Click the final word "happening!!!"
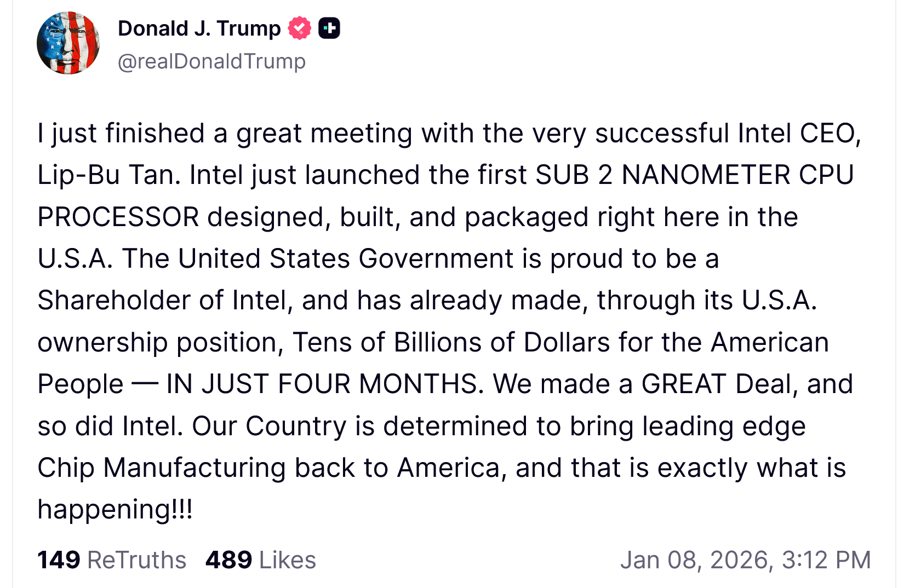 [115, 510]
